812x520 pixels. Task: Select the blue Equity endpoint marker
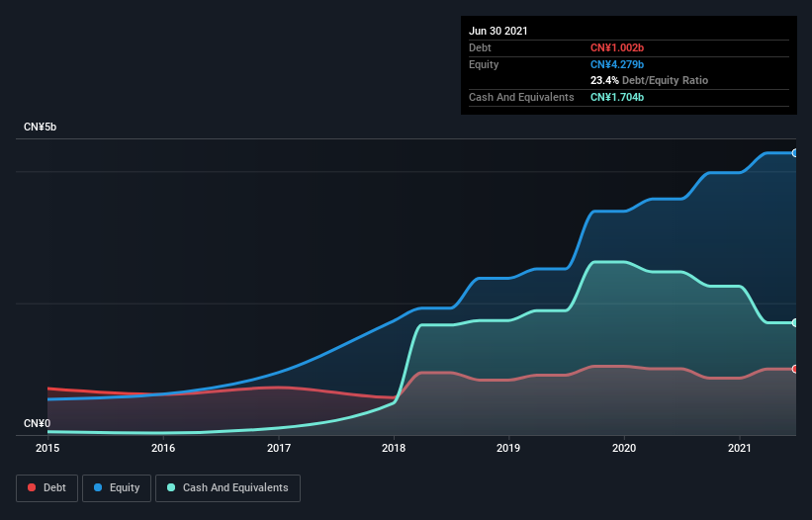click(x=795, y=153)
